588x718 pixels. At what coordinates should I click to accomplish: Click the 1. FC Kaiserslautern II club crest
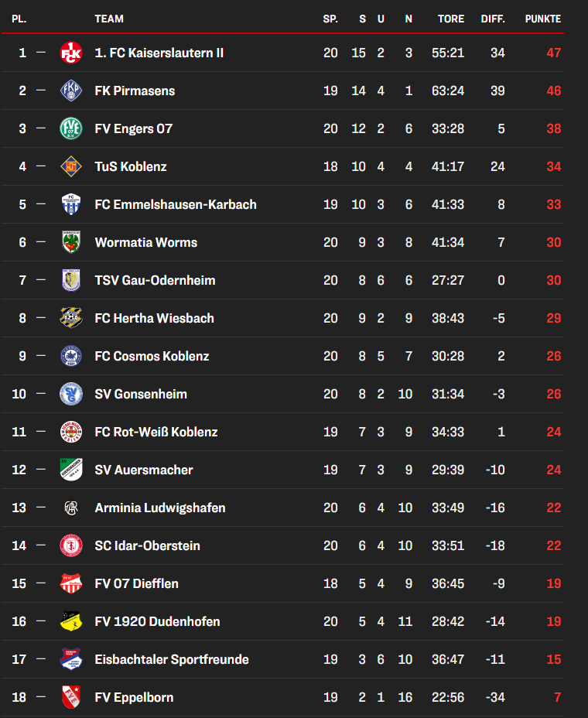click(x=71, y=53)
